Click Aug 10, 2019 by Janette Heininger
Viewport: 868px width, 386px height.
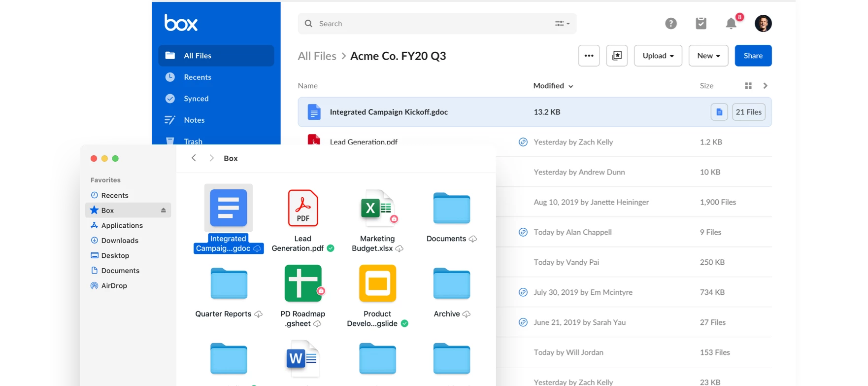coord(591,202)
